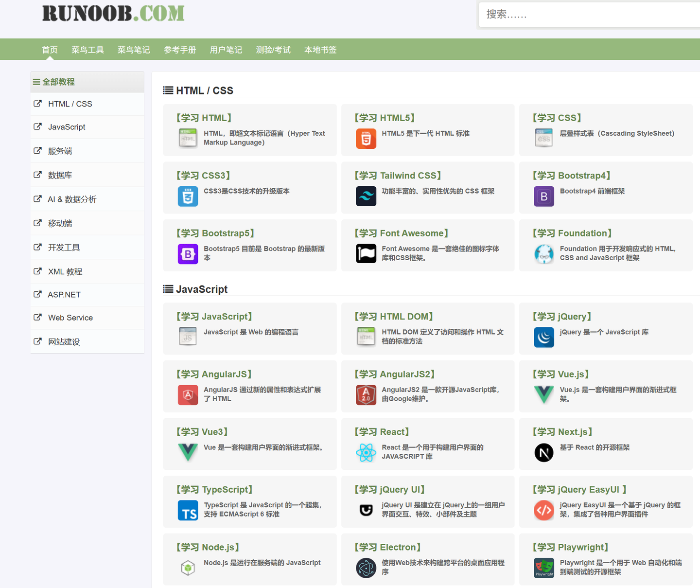Click the Font Awesome flag icon
The image size is (700, 588).
coord(366,254)
